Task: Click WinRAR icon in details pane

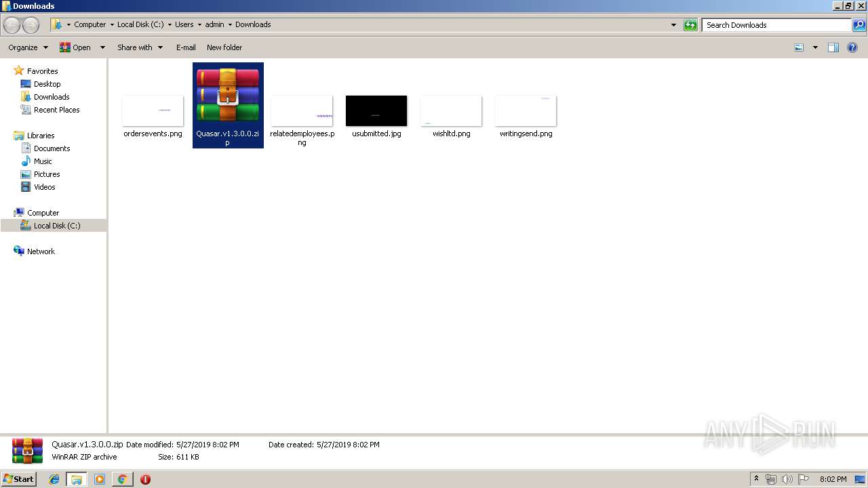Action: 27,451
